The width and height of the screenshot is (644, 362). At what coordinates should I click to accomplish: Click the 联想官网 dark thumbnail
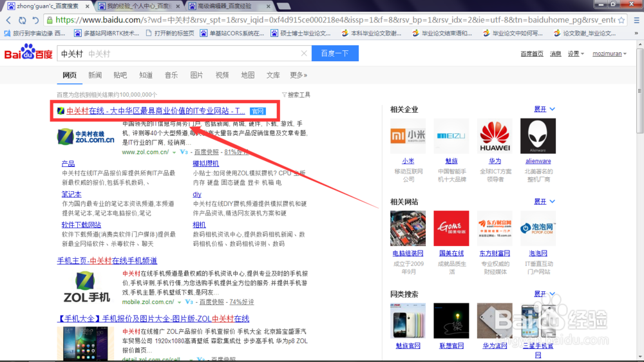(x=451, y=321)
